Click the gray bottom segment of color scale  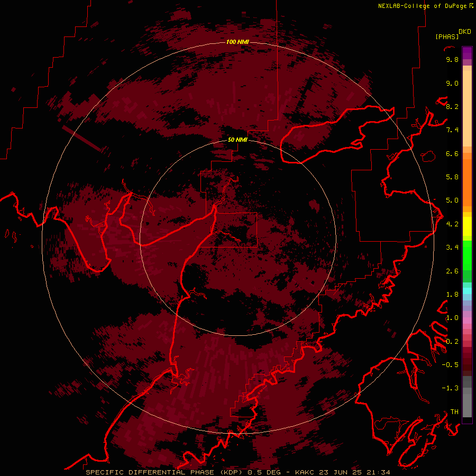pos(467,405)
